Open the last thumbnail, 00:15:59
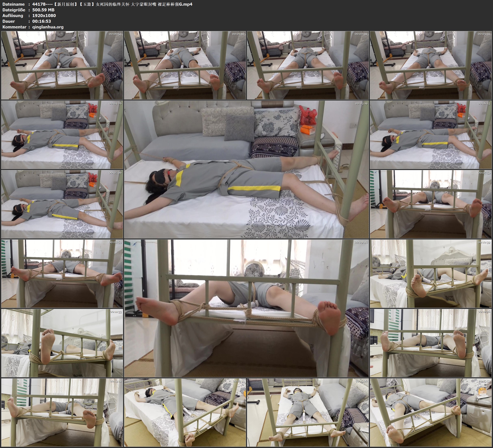This screenshot has width=493, height=448. [x=431, y=412]
